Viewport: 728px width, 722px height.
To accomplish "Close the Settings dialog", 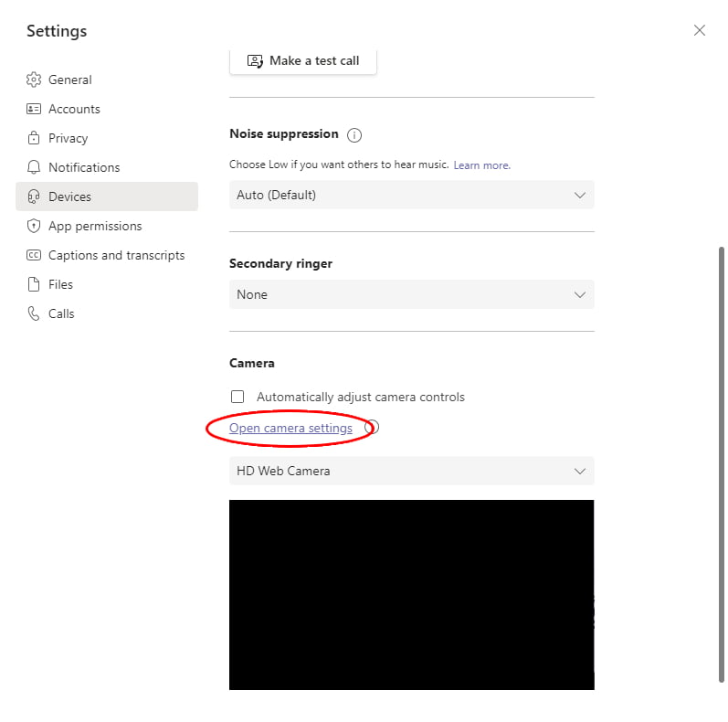I will coord(699,30).
